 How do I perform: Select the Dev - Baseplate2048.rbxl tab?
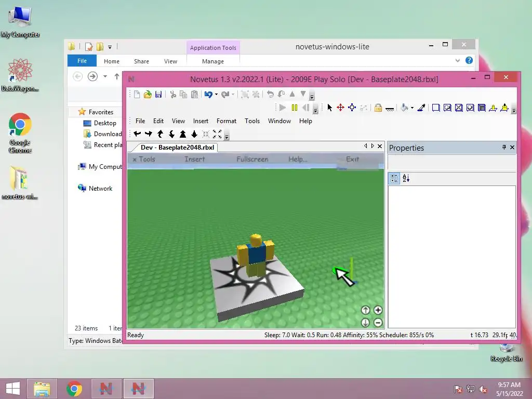coord(177,147)
